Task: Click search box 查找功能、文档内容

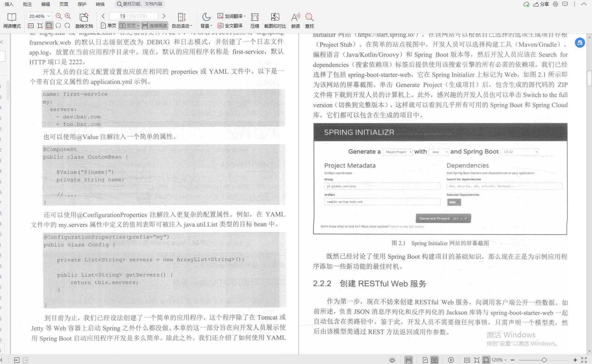Action: click(140, 4)
